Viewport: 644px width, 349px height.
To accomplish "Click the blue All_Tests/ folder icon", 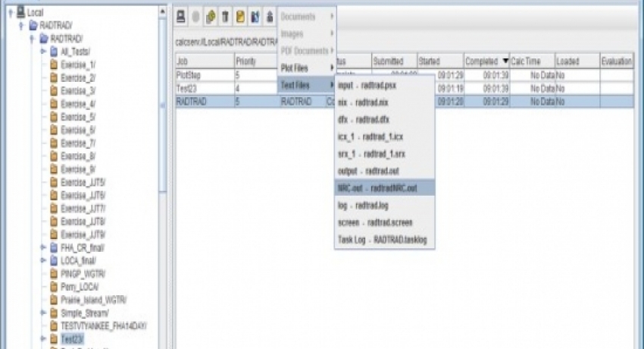I will (54, 52).
